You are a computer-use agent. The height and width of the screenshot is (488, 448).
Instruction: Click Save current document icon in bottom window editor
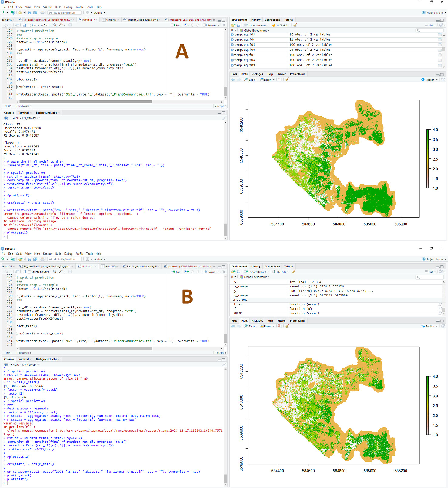click(x=24, y=272)
